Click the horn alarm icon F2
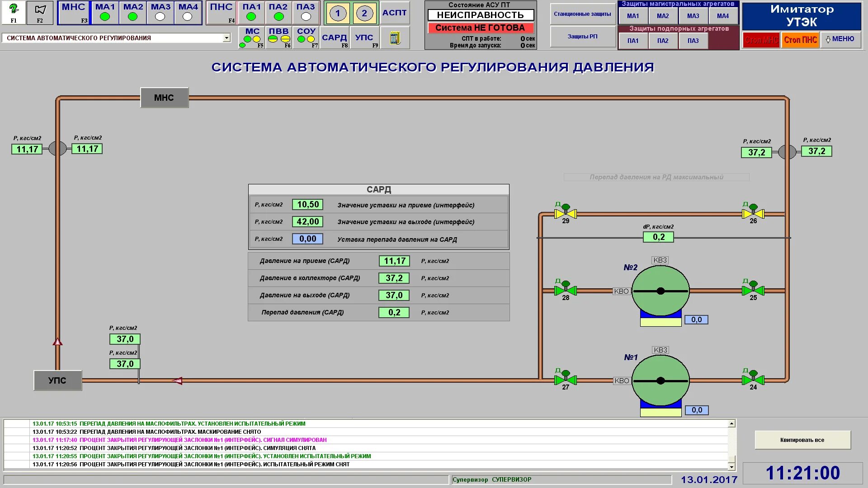Screen dimensions: 868x488 (x=40, y=12)
